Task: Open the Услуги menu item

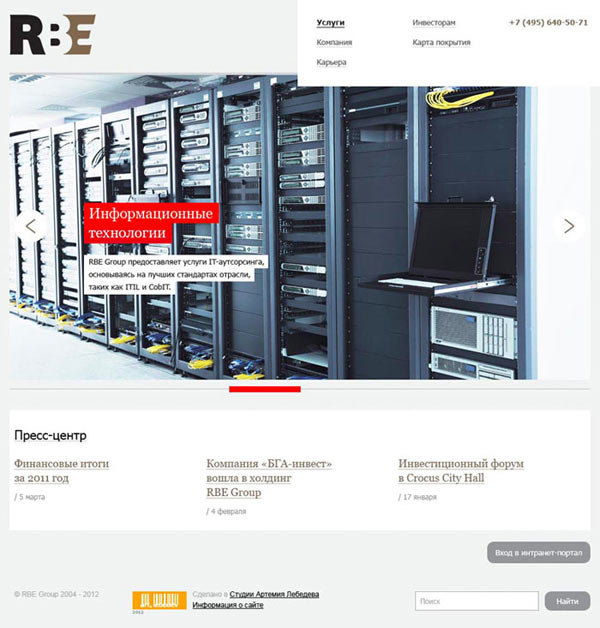Action: pyautogui.click(x=330, y=22)
